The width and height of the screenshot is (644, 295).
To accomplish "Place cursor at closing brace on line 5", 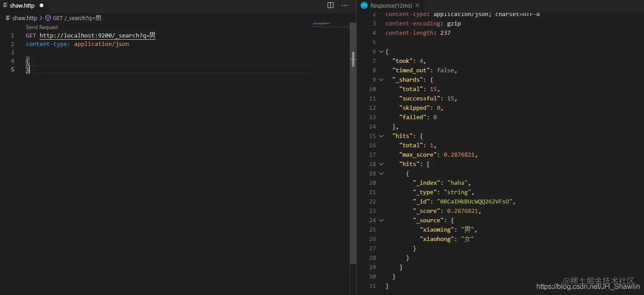I will point(28,70).
